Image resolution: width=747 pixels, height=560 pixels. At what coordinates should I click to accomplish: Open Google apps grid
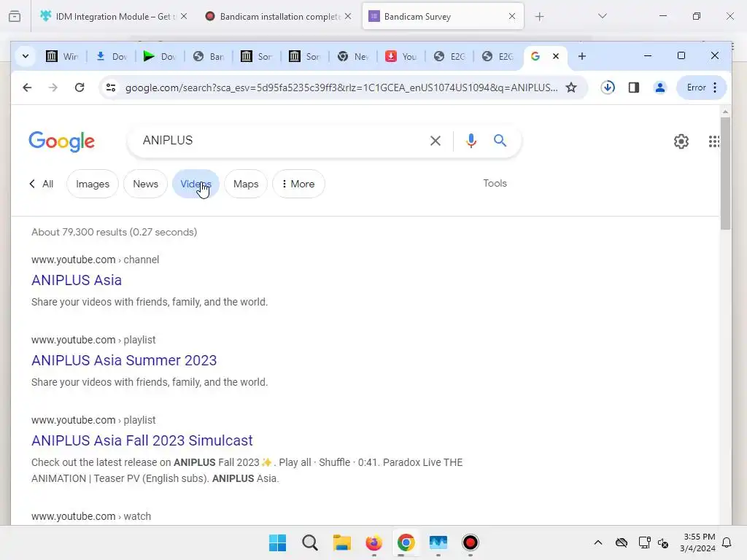[x=713, y=141]
